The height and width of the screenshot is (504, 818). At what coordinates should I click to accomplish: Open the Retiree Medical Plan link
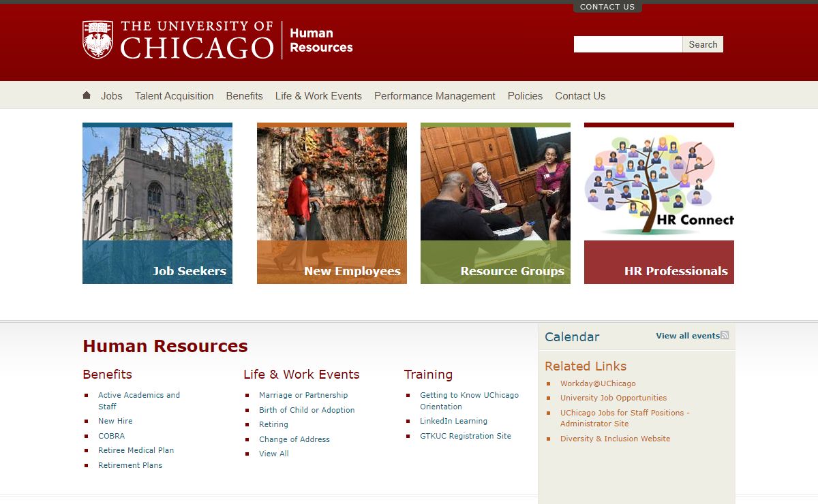(136, 450)
